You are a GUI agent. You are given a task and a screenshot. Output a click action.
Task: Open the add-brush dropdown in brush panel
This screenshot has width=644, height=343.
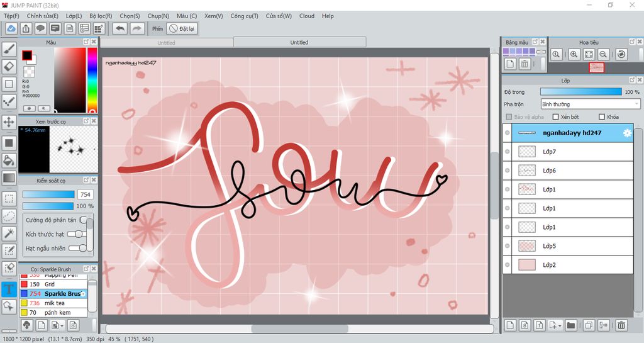click(62, 326)
